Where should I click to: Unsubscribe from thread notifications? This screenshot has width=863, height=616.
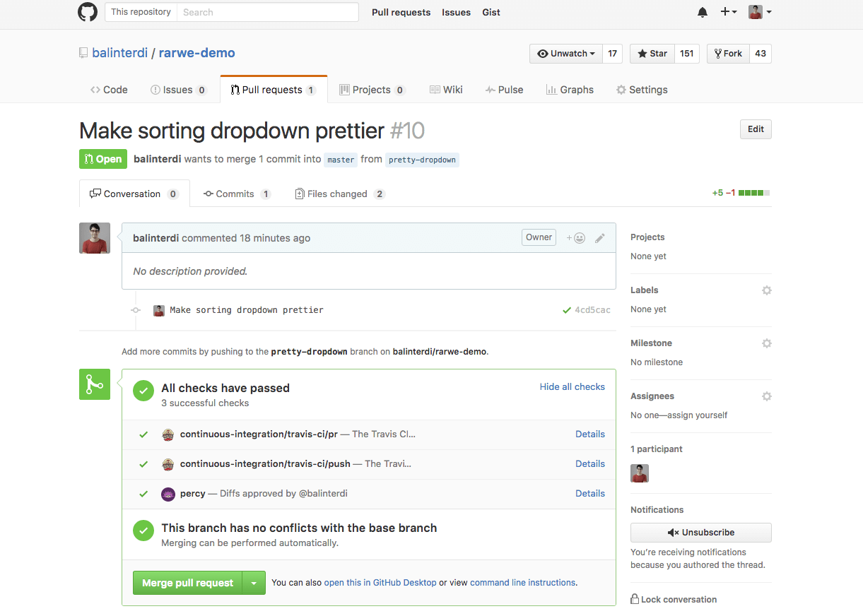point(700,532)
